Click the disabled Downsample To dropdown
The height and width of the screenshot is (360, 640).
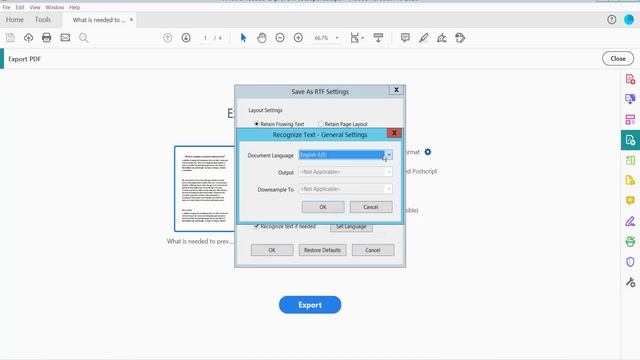pos(345,189)
